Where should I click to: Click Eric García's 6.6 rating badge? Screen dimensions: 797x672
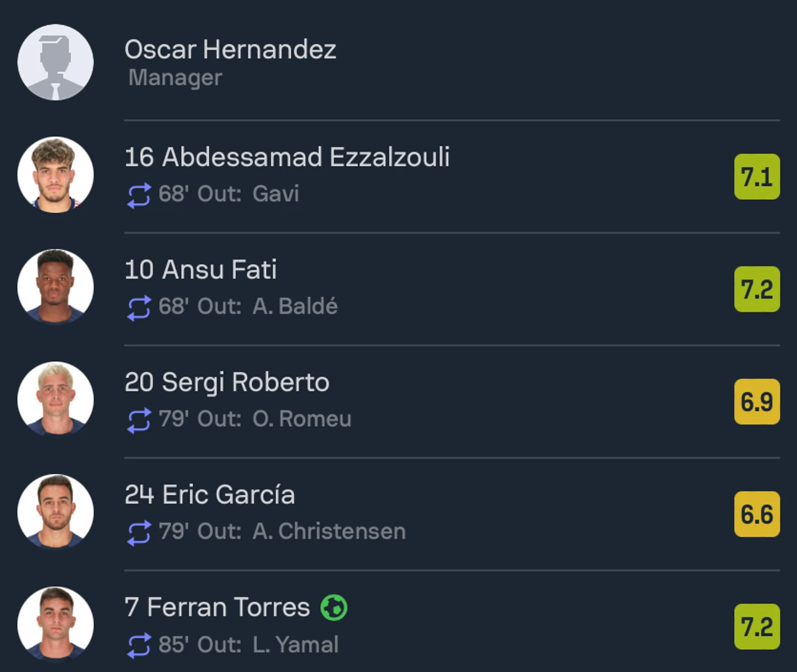pyautogui.click(x=757, y=514)
